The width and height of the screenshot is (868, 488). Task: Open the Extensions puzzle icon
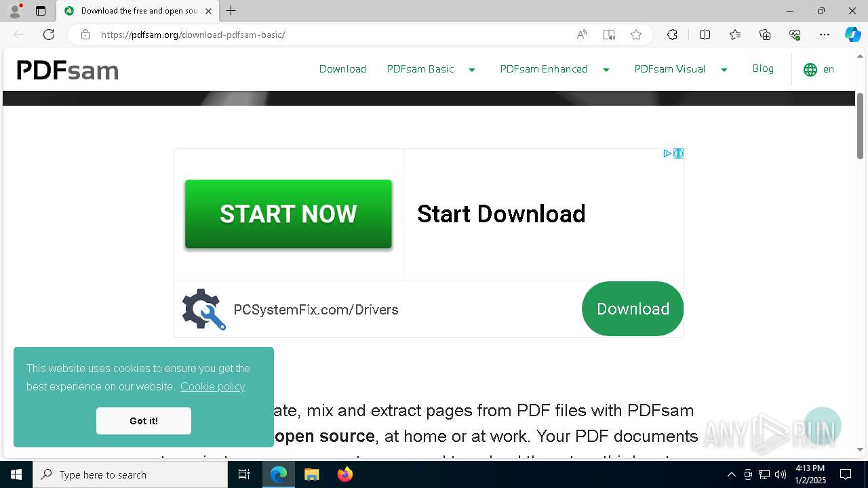pos(672,35)
